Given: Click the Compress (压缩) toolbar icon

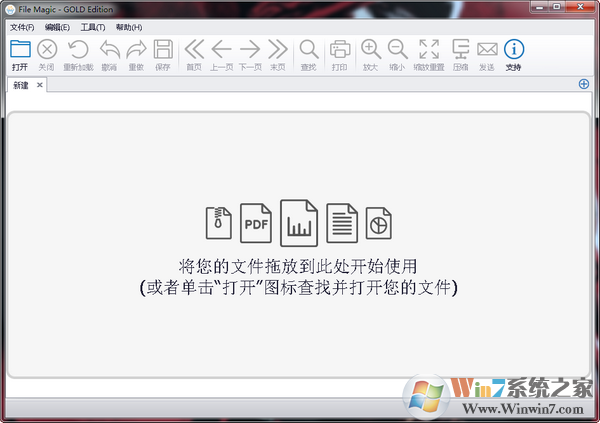Looking at the screenshot, I should point(461,49).
